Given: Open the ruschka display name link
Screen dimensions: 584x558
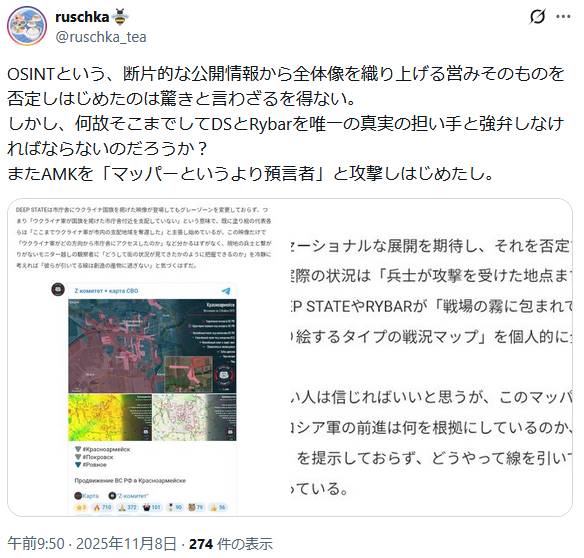Looking at the screenshot, I should (x=82, y=17).
